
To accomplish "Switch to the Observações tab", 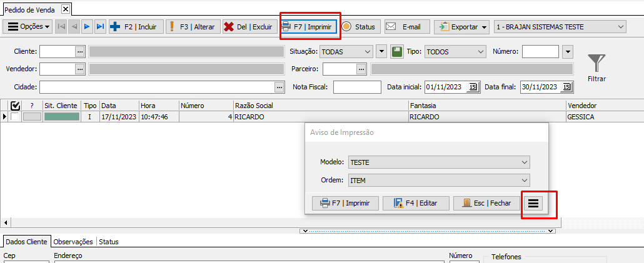I will (x=73, y=242).
